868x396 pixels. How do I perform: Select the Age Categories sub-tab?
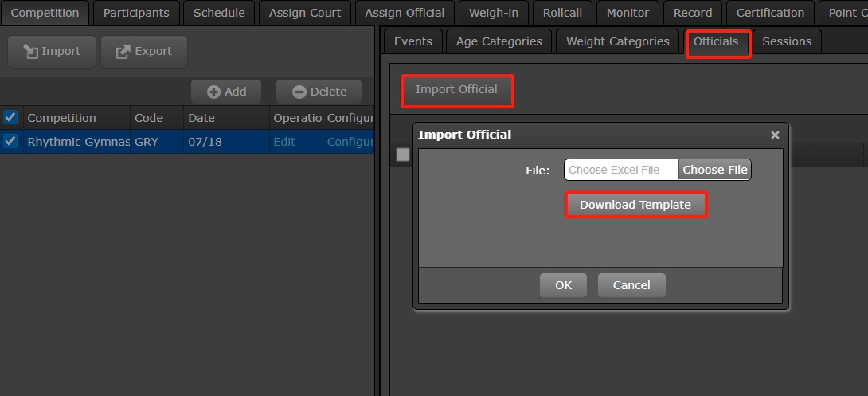[x=499, y=41]
